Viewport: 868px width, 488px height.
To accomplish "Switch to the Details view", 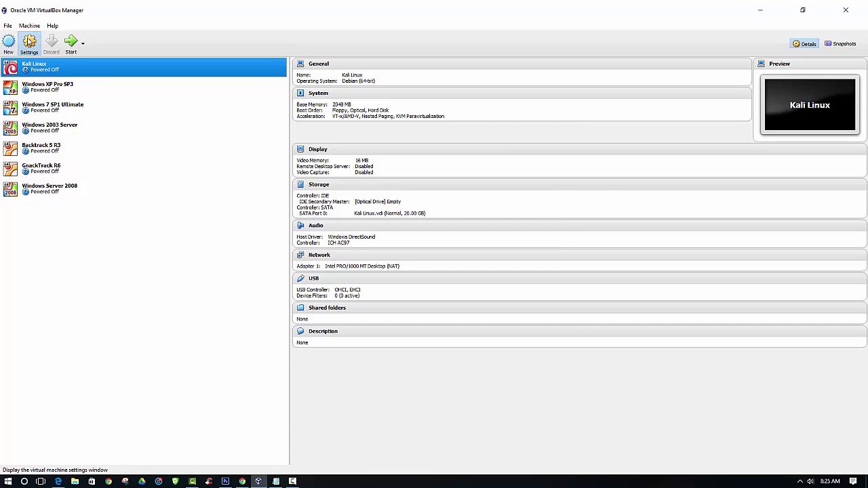I will pos(804,43).
